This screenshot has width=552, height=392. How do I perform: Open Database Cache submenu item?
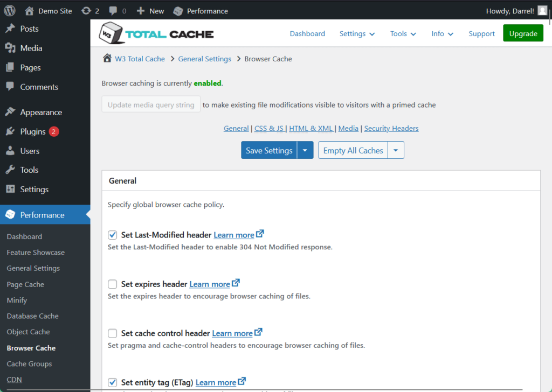coord(32,316)
